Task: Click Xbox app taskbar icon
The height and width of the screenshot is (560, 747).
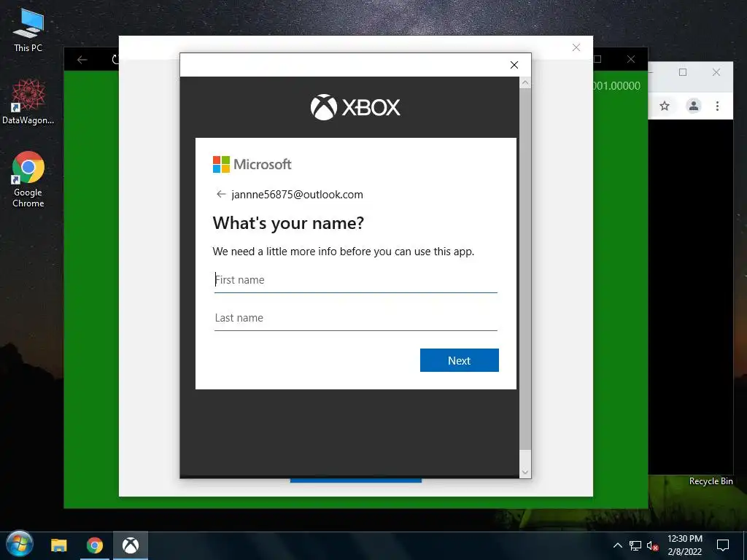Action: tap(131, 545)
